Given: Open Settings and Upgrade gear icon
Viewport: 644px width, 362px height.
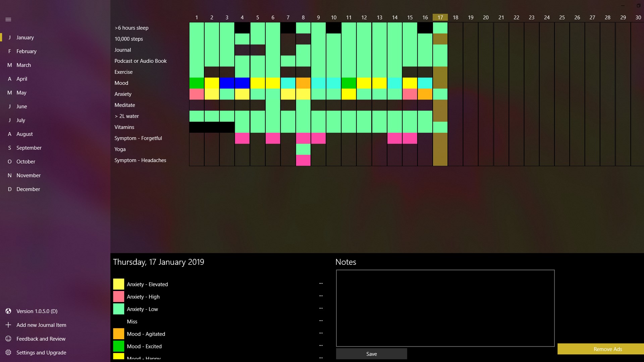Looking at the screenshot, I should [8, 352].
